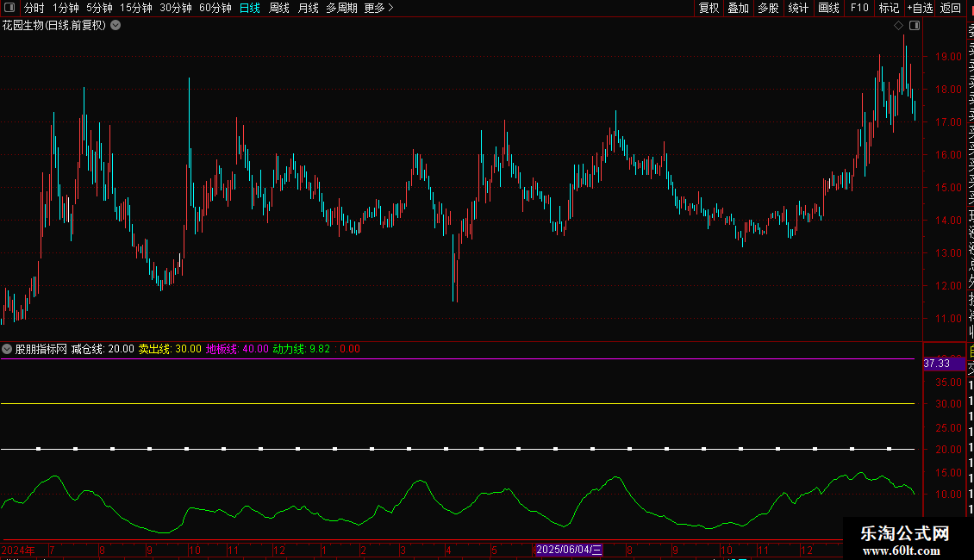Open the 多股 multi-stock view

point(768,8)
